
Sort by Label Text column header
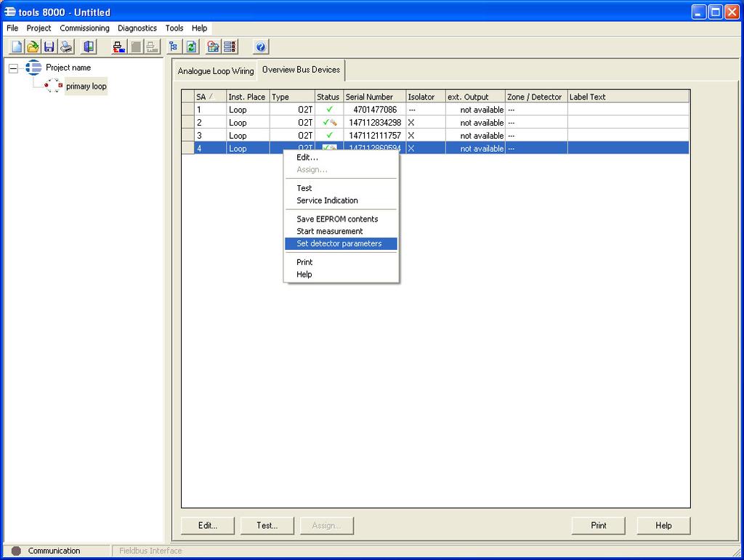(x=628, y=97)
